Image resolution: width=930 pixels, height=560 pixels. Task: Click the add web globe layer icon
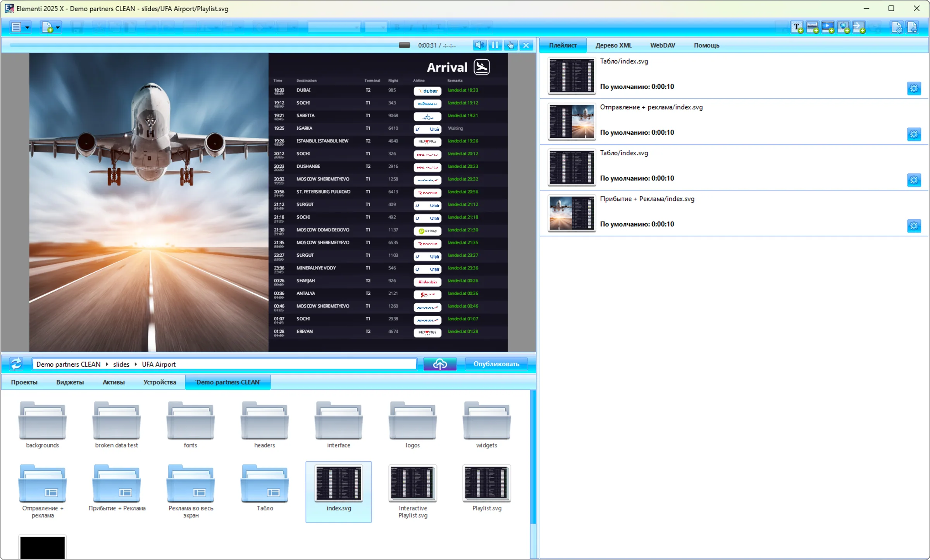[843, 27]
